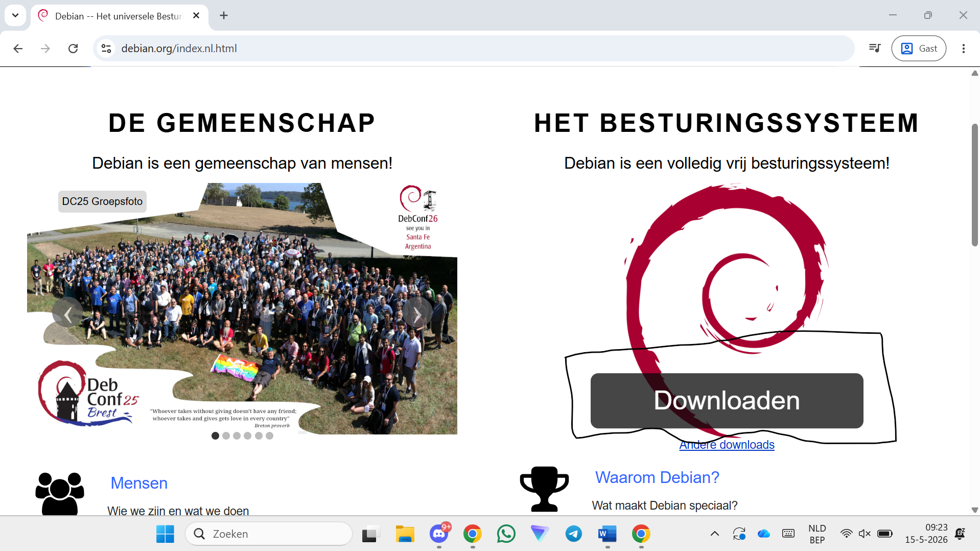Select the first slideshow dot
The width and height of the screenshot is (980, 551).
(215, 436)
